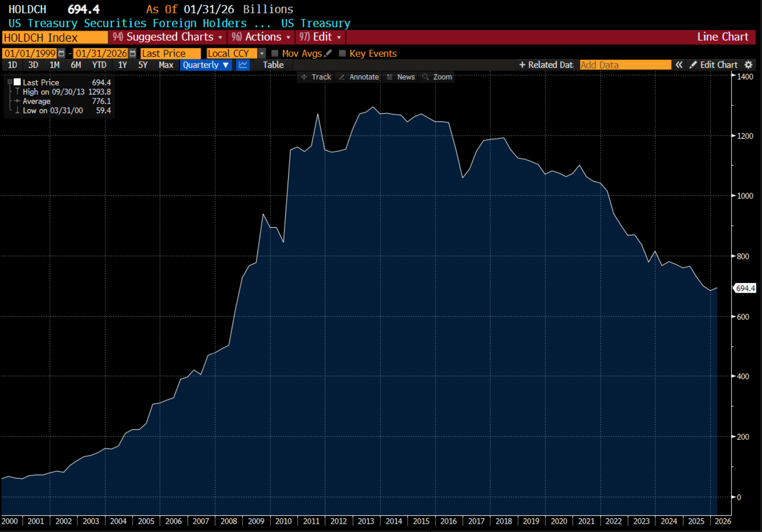Enable the Mov Avgs checkbox
The width and height of the screenshot is (762, 532).
[275, 53]
